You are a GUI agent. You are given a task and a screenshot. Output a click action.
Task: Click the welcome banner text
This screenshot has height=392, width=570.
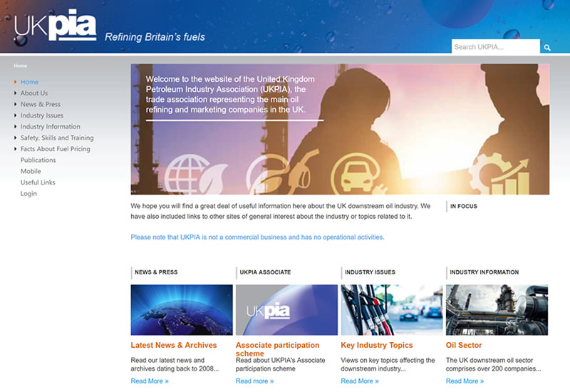(230, 94)
